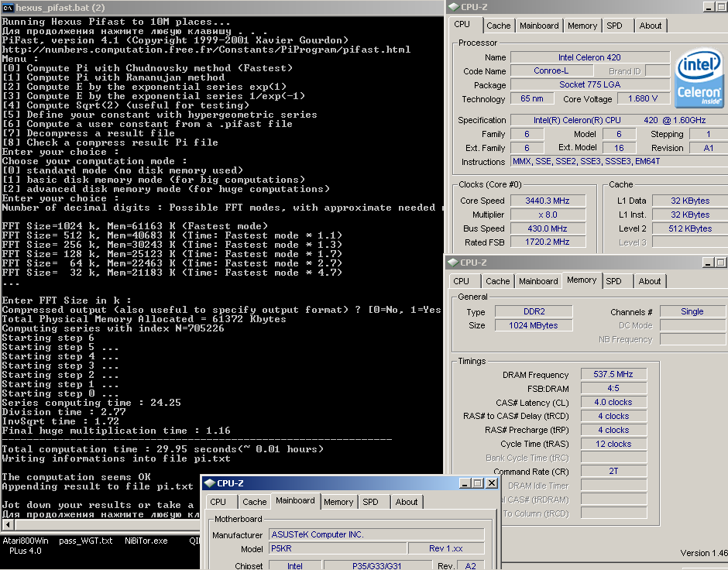
Task: Click the Atari800Win PLus 4.0 desktop item
Action: [26, 546]
